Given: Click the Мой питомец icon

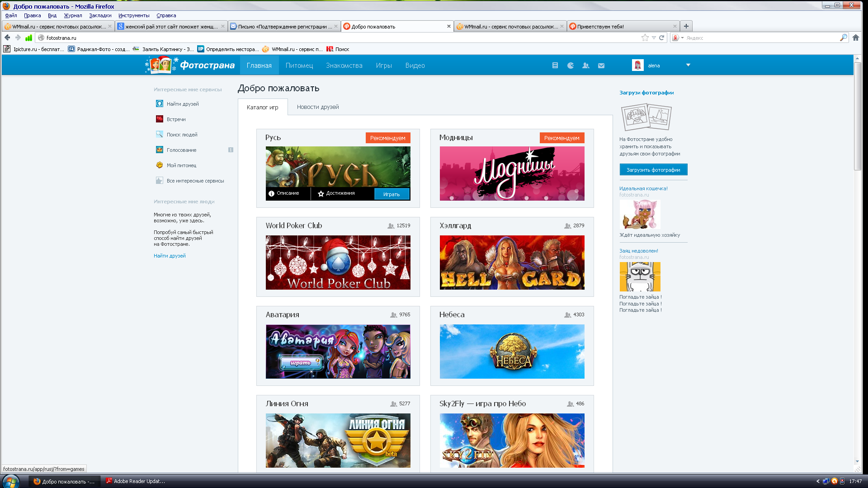Looking at the screenshot, I should [x=160, y=165].
